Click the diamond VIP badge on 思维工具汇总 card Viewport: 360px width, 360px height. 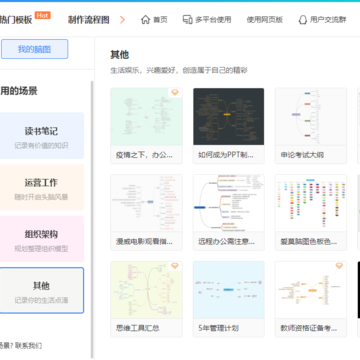coord(175,266)
